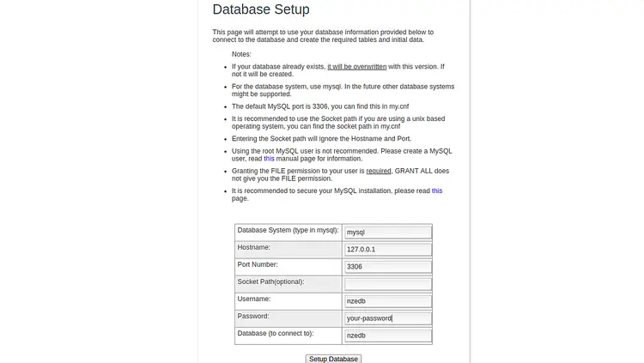Screen dimensions: 644x363
Task: Click the underlined 'required' word
Action: coord(379,171)
